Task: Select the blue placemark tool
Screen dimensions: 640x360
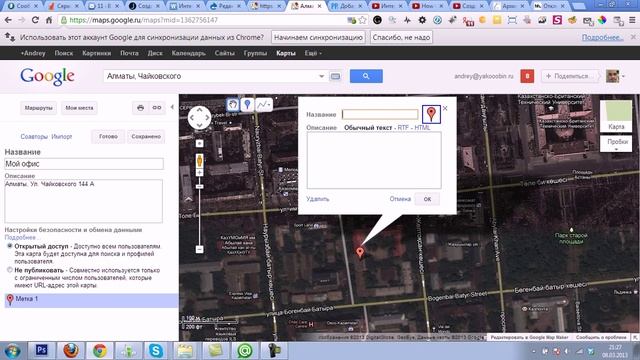Action: 247,105
